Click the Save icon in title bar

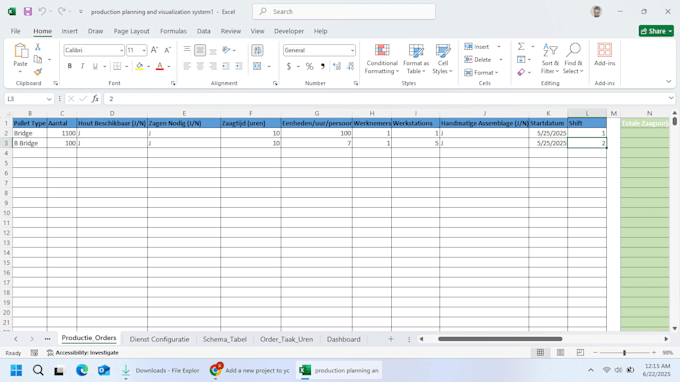[x=28, y=12]
